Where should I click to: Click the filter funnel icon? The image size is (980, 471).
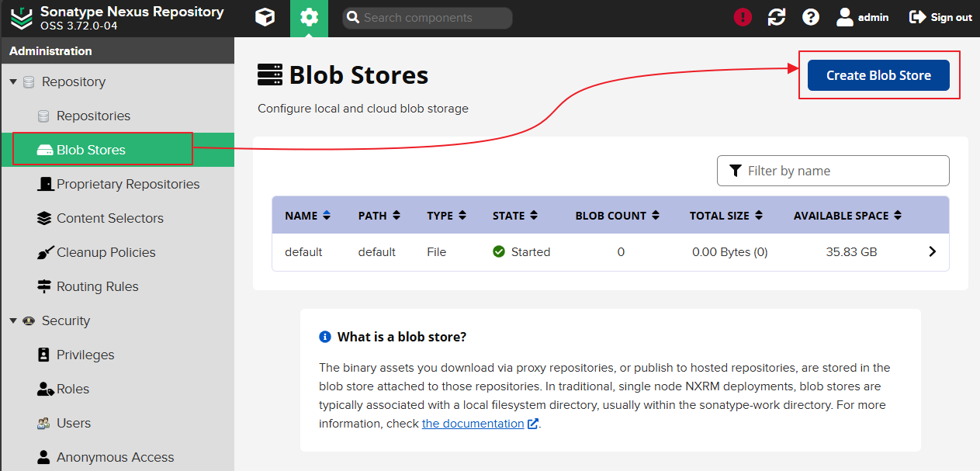point(736,171)
